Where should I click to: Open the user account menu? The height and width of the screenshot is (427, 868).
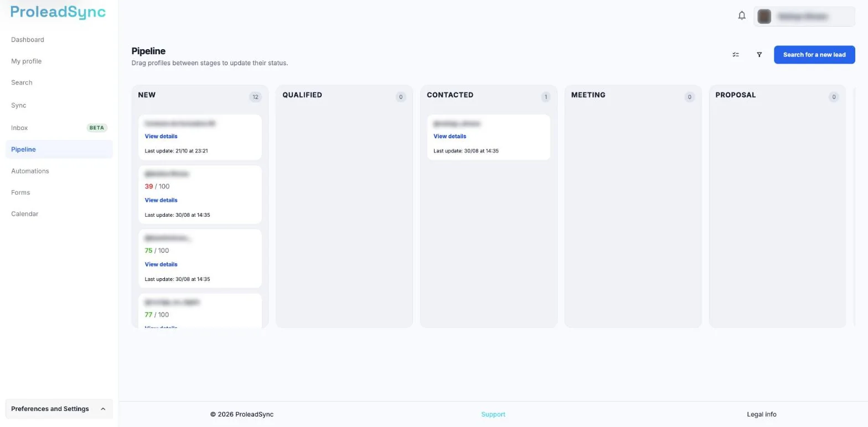(804, 17)
